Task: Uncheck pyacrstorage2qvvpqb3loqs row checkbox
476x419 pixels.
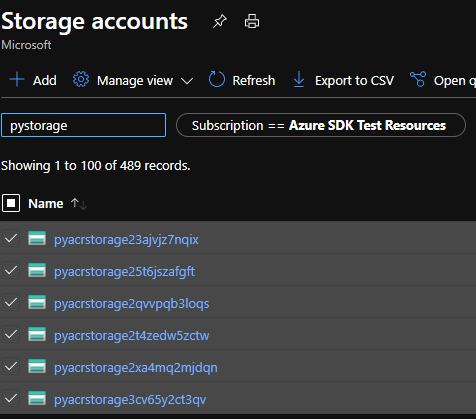Action: 11,302
